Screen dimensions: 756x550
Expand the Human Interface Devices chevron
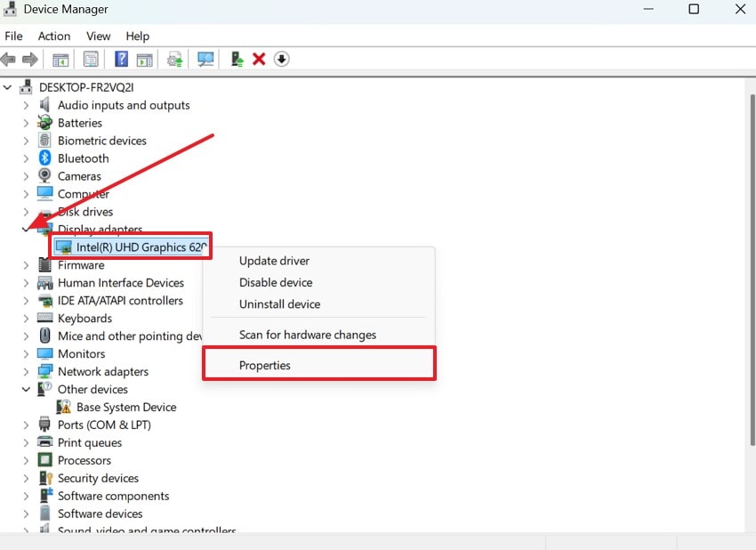click(x=26, y=283)
